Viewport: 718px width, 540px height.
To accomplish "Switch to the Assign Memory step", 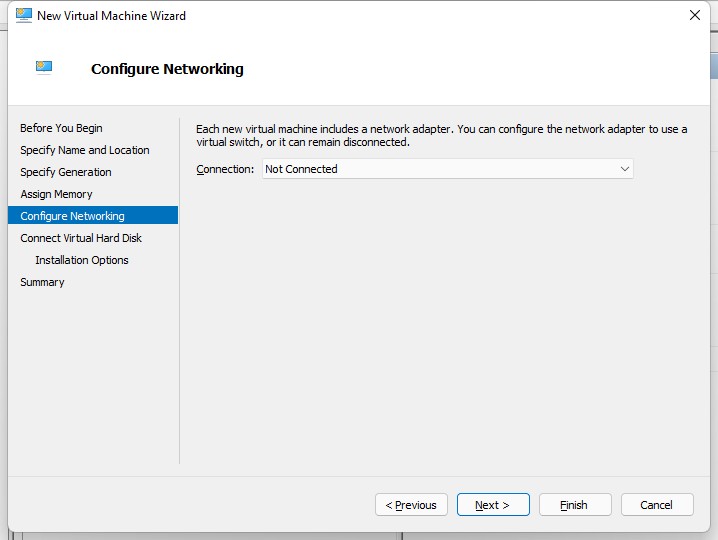I will click(x=56, y=194).
